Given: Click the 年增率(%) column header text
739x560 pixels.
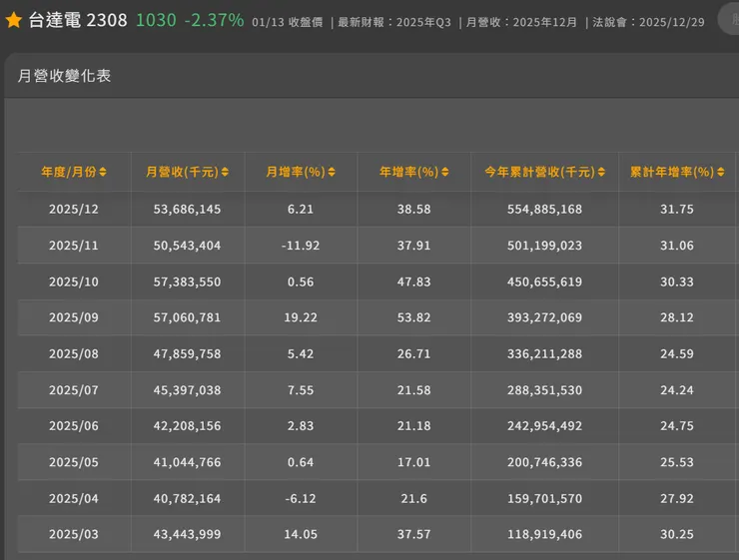Looking at the screenshot, I should 409,172.
